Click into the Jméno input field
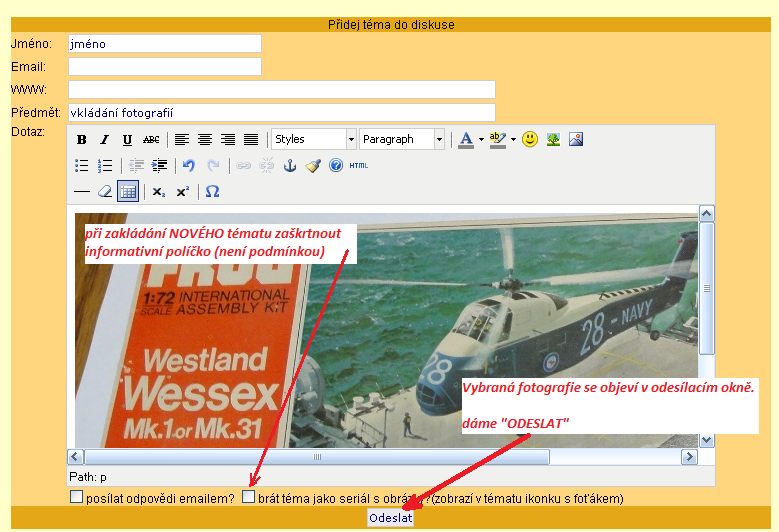Viewport: 779px width, 532px height. [165, 44]
